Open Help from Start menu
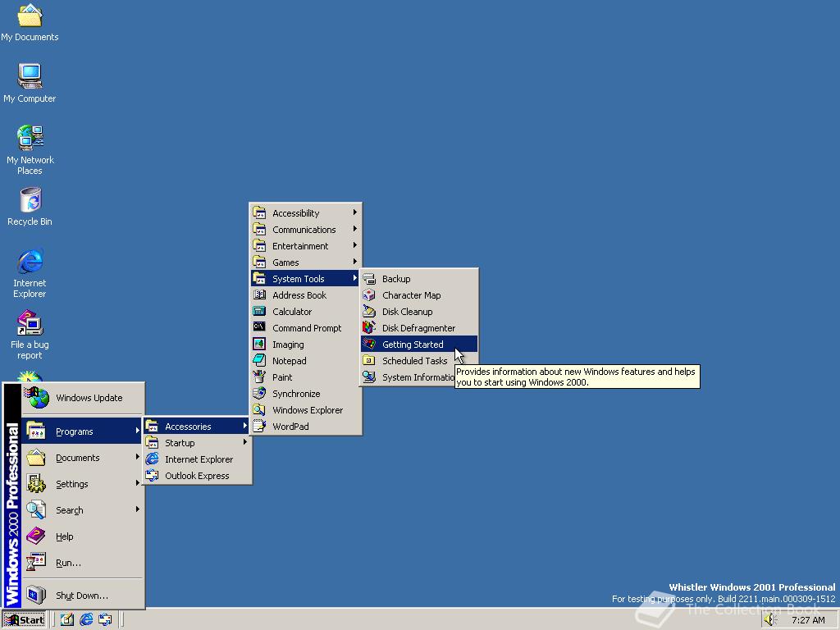840x630 pixels. [x=83, y=536]
